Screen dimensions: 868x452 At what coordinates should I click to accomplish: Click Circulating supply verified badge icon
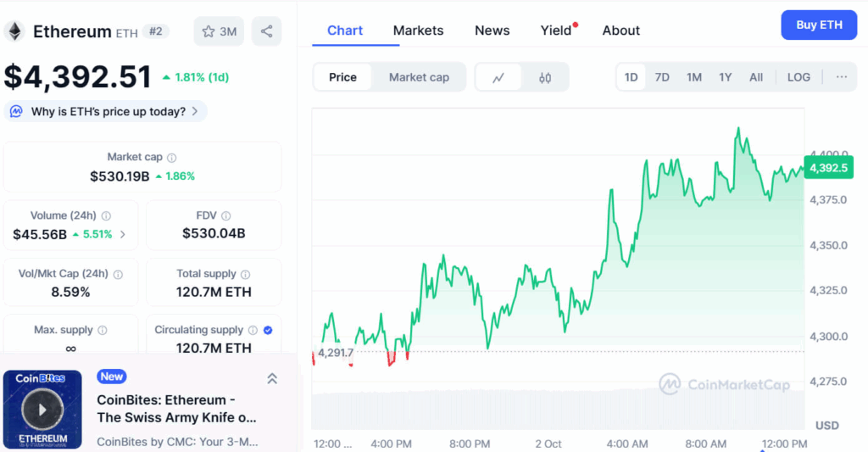pyautogui.click(x=268, y=330)
